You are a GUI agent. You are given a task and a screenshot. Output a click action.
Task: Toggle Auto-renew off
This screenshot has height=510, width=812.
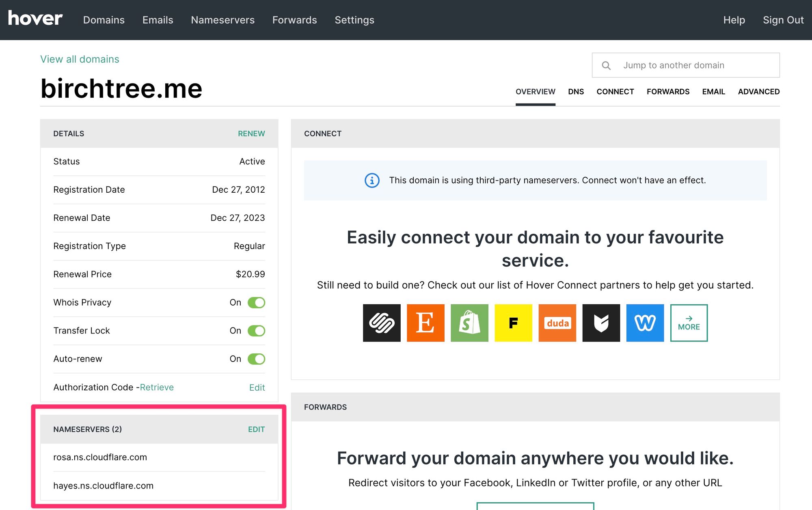tap(256, 359)
